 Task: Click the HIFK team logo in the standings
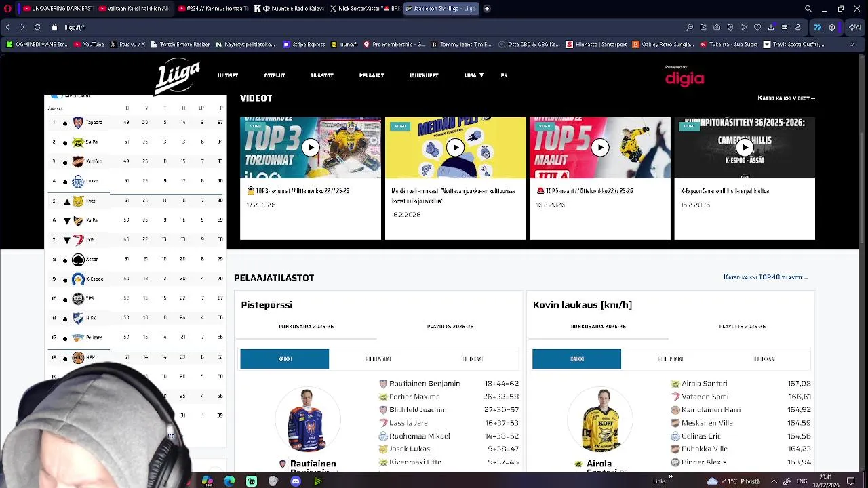(78, 318)
